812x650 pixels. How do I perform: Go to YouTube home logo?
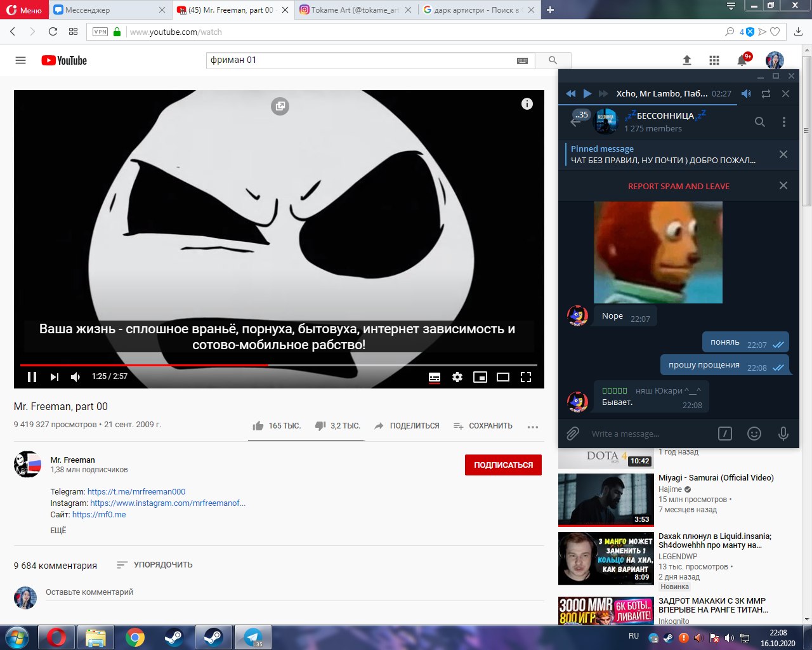coord(64,60)
